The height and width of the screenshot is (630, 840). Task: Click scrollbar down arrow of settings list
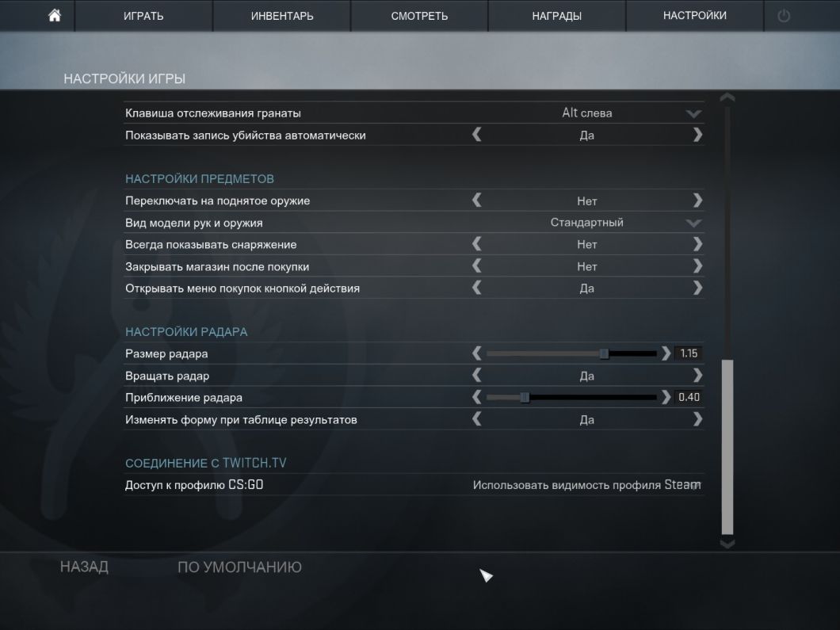pos(727,544)
